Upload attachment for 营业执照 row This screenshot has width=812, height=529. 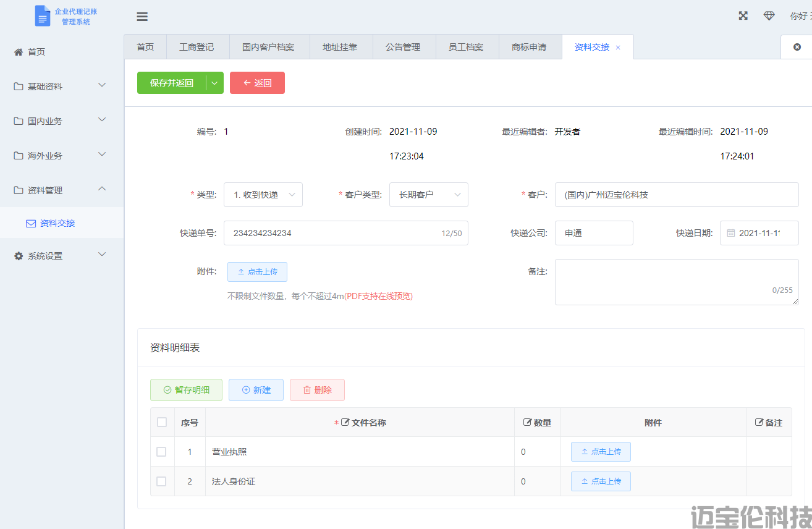(x=601, y=452)
